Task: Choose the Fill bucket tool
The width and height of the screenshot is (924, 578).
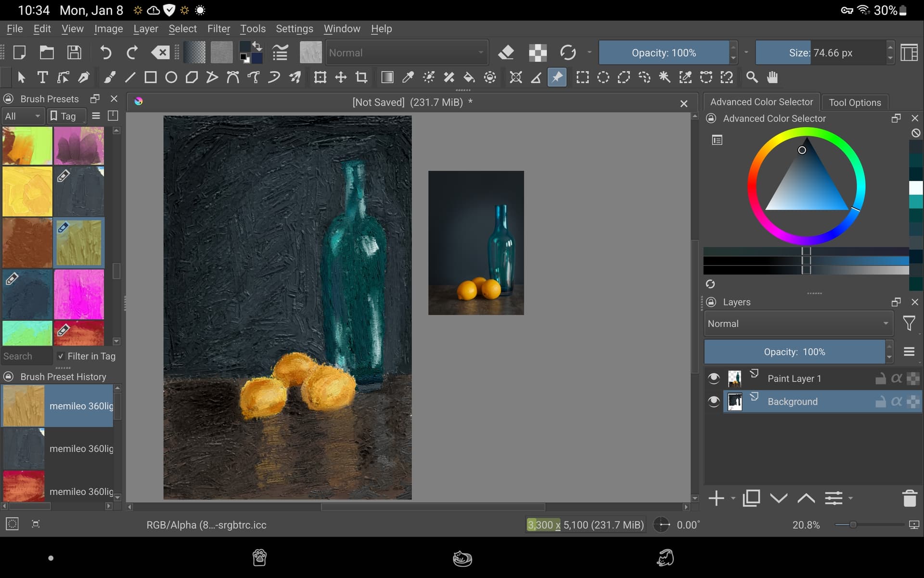Action: click(x=469, y=78)
